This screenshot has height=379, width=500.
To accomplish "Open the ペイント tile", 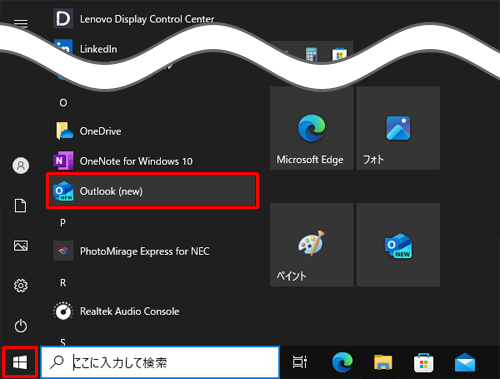I will [x=311, y=244].
